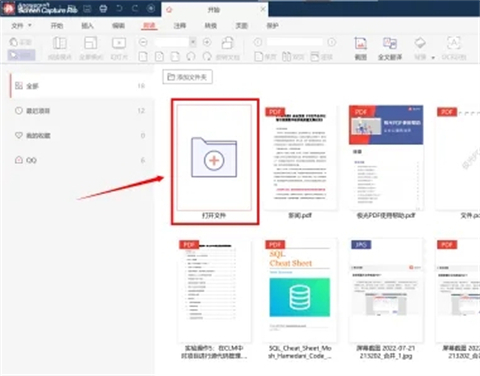Click the page number input field
The image size is (480, 376).
295,42
